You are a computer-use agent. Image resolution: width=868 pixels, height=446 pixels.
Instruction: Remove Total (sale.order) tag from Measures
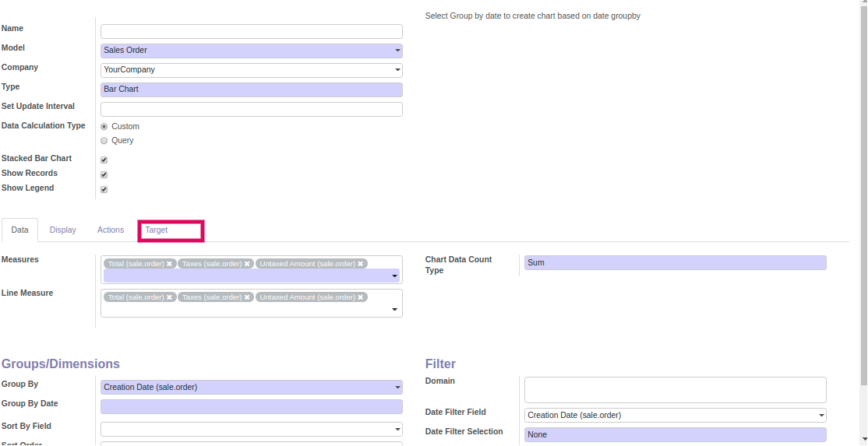(169, 264)
